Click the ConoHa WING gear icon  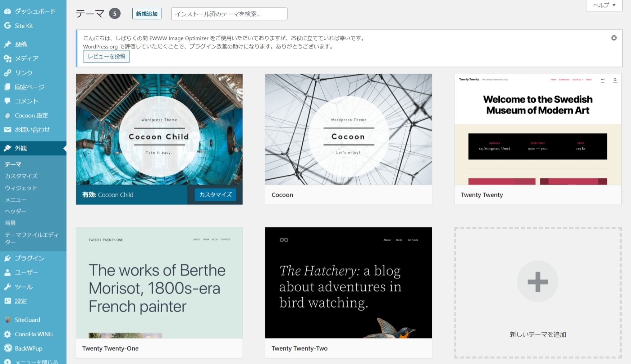coord(8,334)
